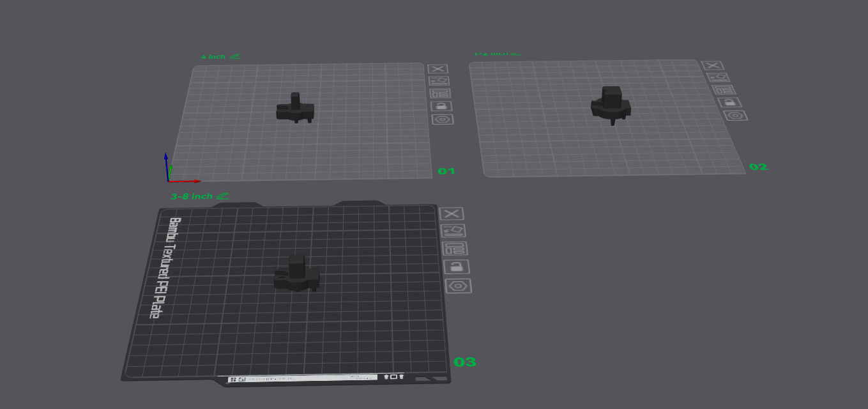
Task: Auto-orient objects on plate 01
Action: click(439, 81)
